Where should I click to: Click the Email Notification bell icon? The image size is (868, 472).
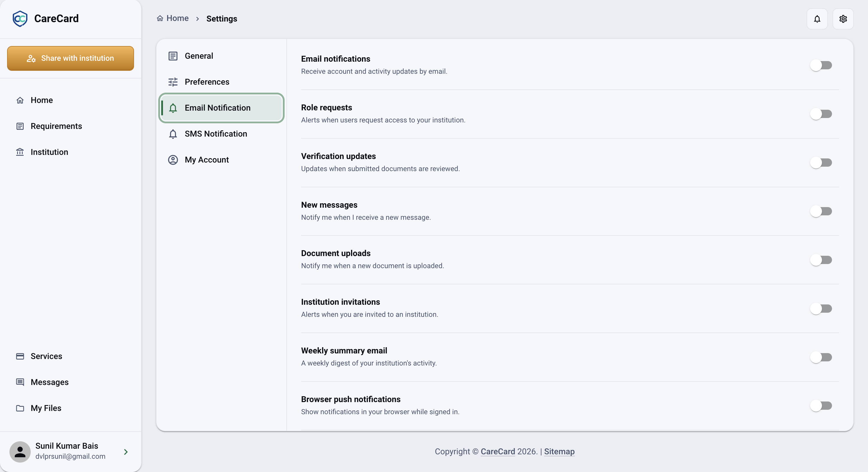(x=173, y=108)
